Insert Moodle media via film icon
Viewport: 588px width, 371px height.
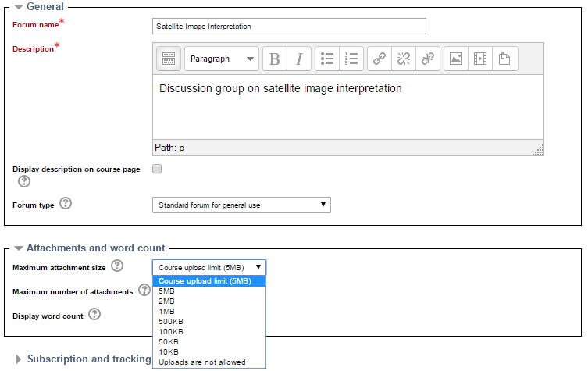480,59
